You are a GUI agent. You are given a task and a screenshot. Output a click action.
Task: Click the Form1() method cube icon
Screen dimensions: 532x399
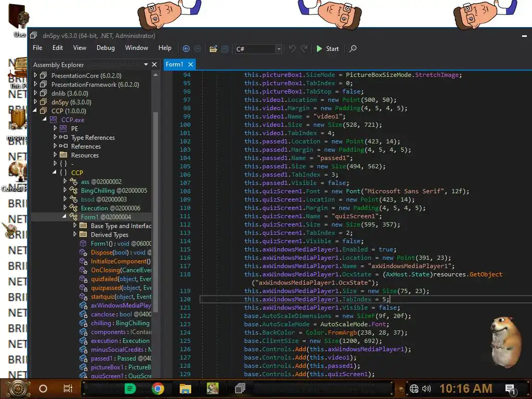[83, 243]
